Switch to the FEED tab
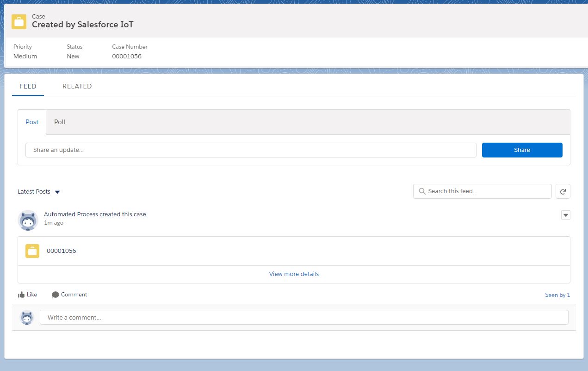This screenshot has height=371, width=588. tap(28, 86)
